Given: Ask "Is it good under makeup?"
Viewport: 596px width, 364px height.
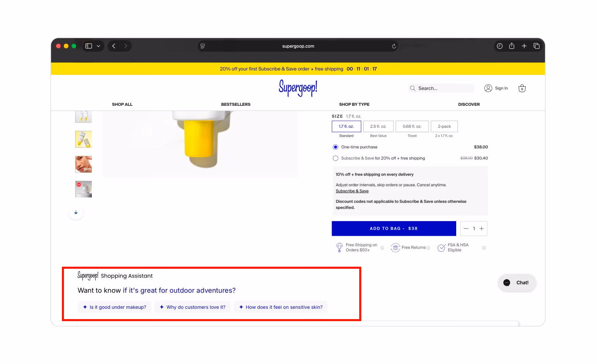Looking at the screenshot, I should tap(115, 307).
